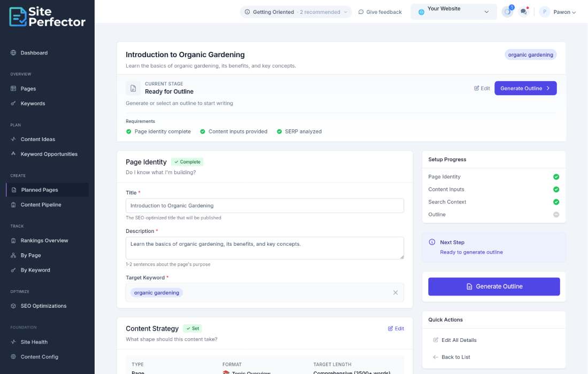Click the Outline incomplete status indicator
The height and width of the screenshot is (374, 588).
(x=556, y=214)
